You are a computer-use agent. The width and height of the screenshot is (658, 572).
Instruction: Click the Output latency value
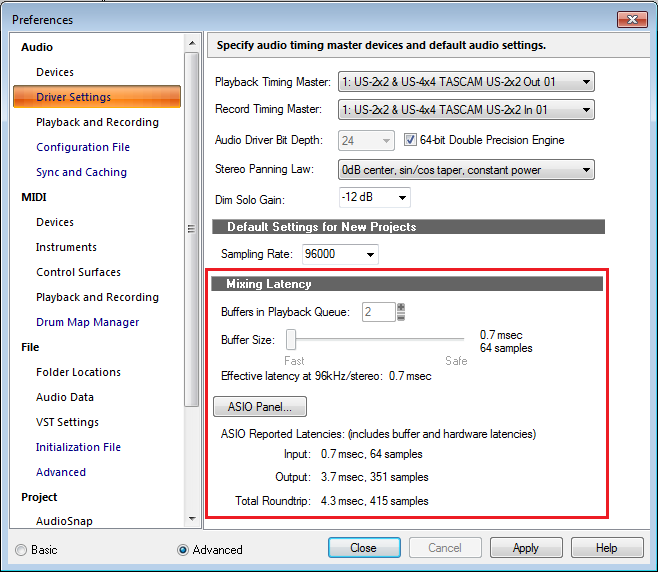pos(374,477)
